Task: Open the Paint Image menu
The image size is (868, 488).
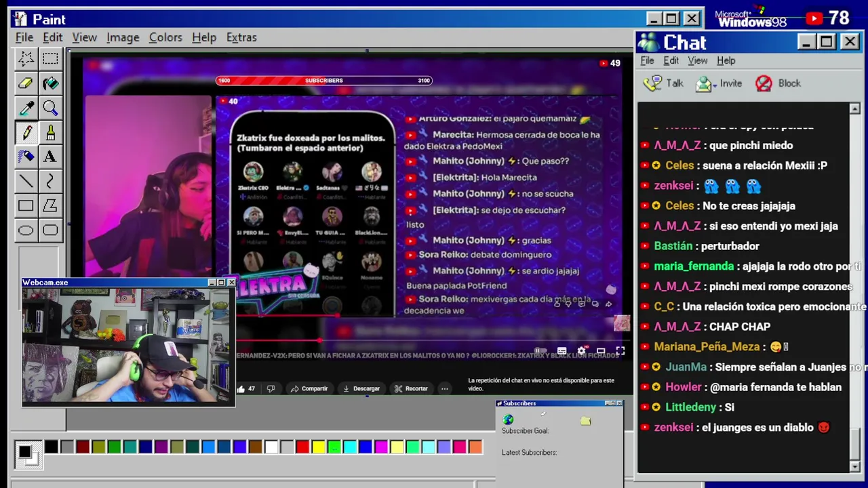Action: (123, 37)
